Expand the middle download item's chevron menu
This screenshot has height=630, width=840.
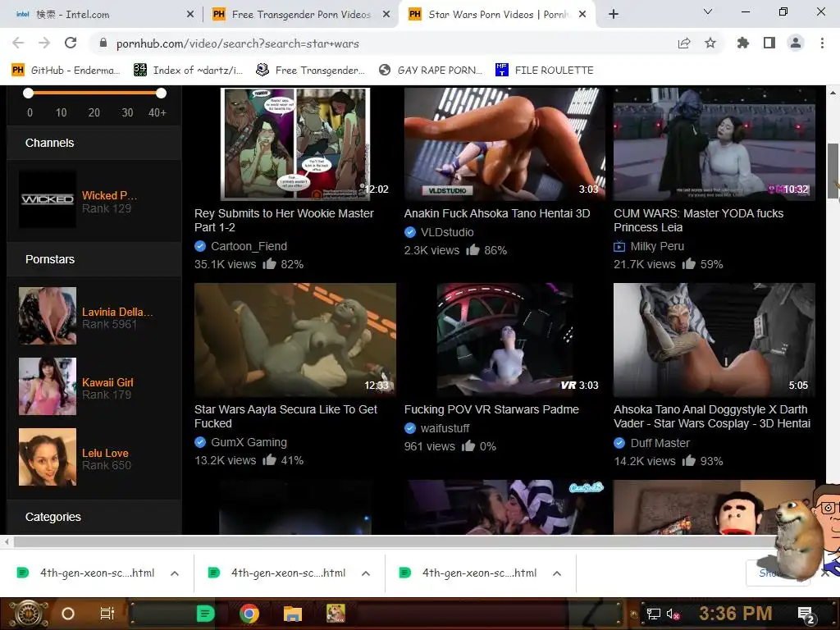(366, 573)
